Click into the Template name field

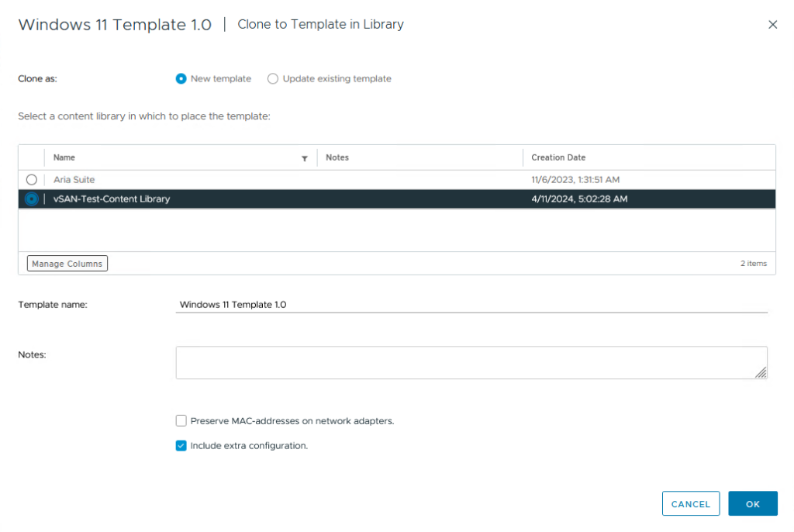tap(471, 305)
